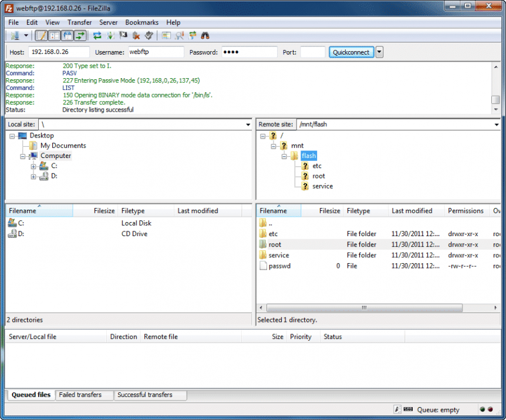Screen dimensions: 506x420
Task: Open the Transfer menu
Action: [x=79, y=22]
